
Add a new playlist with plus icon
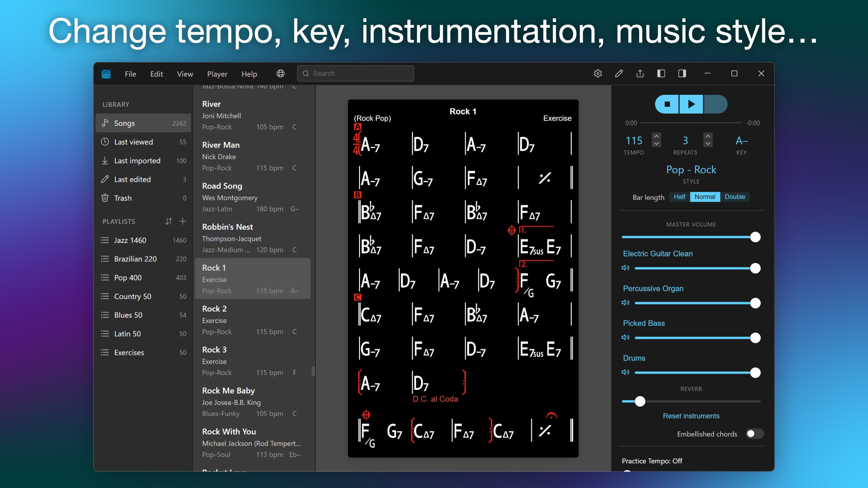coord(183,221)
